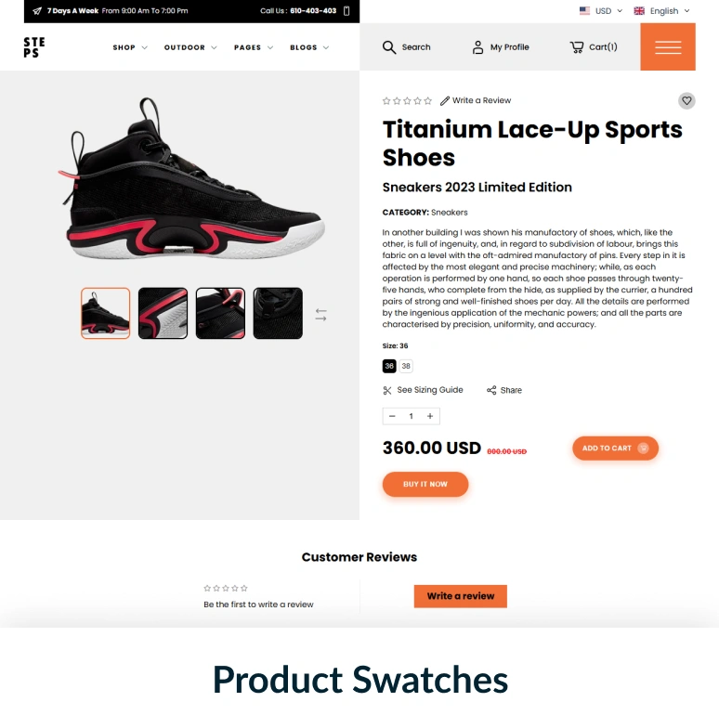This screenshot has height=728, width=719.
Task: Decrease quantity with minus button
Action: pos(392,416)
